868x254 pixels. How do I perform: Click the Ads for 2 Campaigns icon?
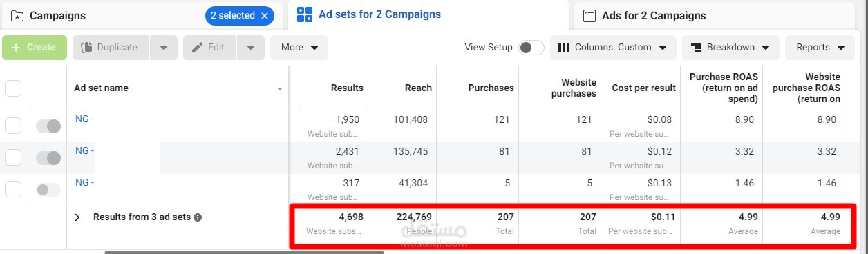point(589,15)
